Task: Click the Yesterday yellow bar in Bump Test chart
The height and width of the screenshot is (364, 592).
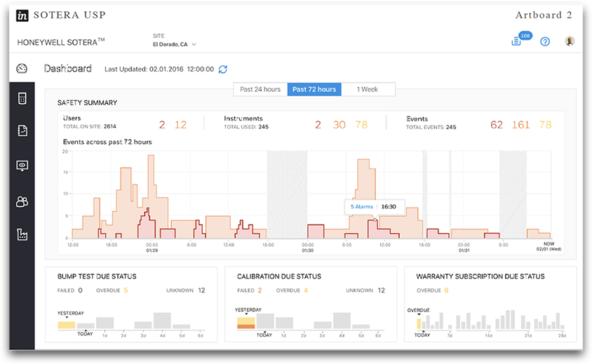Action: (x=67, y=325)
